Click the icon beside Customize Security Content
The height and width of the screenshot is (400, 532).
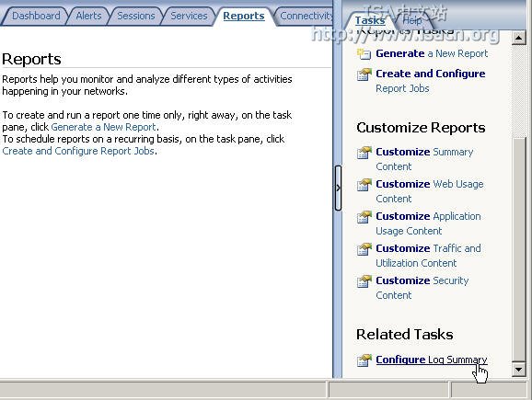pyautogui.click(x=364, y=281)
